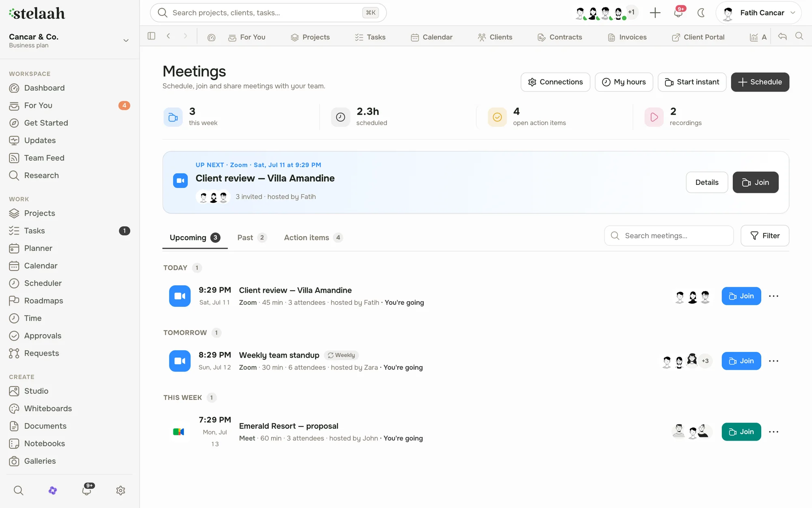Image resolution: width=812 pixels, height=508 pixels.
Task: Join the Emerald Resort proposal meeting
Action: [741, 432]
